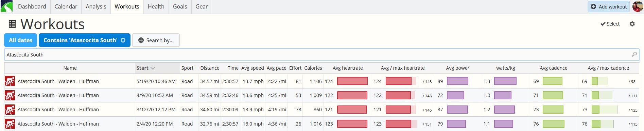Click the user profile avatar
The image size is (644, 131).
[638, 6]
